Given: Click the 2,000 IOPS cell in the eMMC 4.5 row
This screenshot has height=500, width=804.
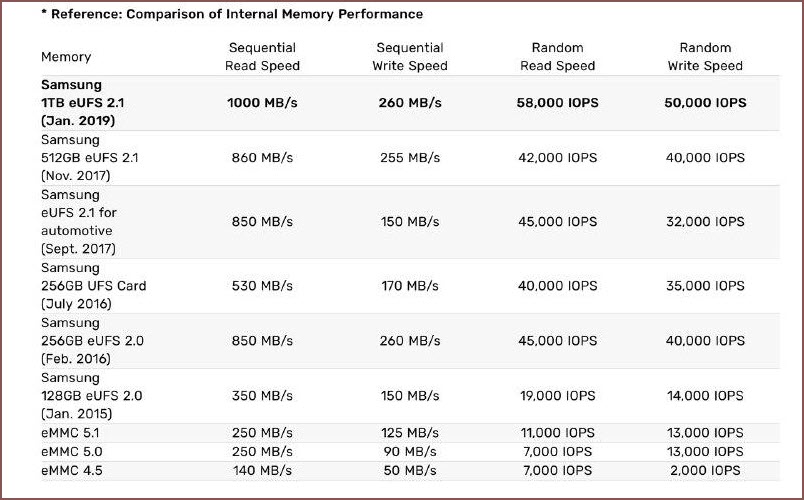Looking at the screenshot, I should point(705,470).
